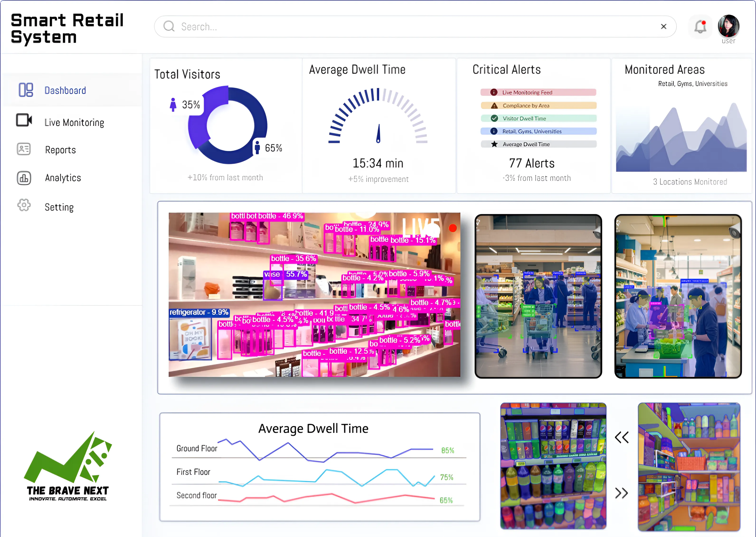Open the checkout counter camera feed
This screenshot has height=537, width=756.
pyautogui.click(x=678, y=296)
